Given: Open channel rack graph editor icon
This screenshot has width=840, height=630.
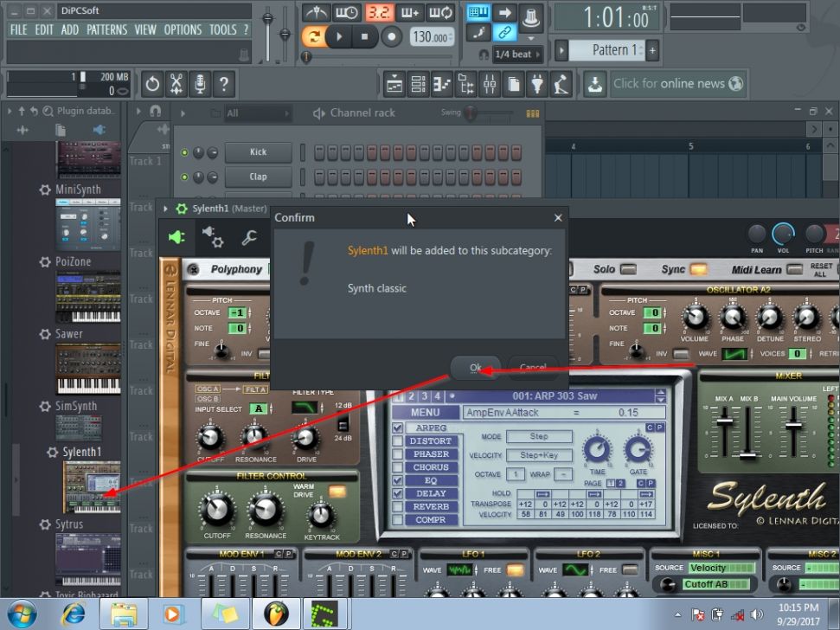Looking at the screenshot, I should (x=533, y=113).
